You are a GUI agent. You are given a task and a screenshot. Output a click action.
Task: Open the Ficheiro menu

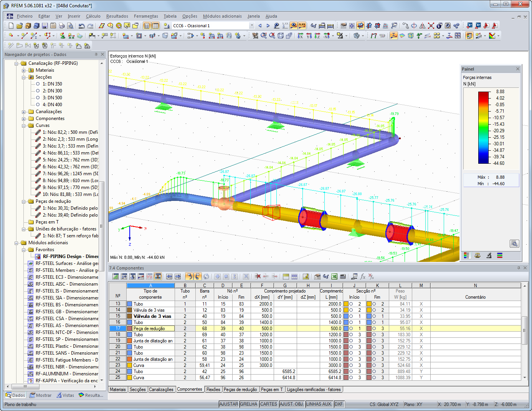pyautogui.click(x=25, y=16)
